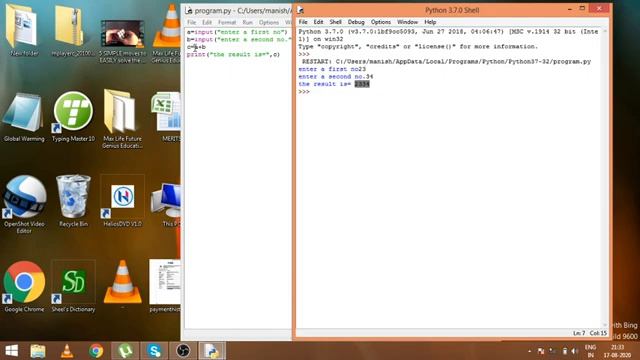Screen dimensions: 640x360
Task: Open File menu in Python Shell
Action: pyautogui.click(x=303, y=22)
